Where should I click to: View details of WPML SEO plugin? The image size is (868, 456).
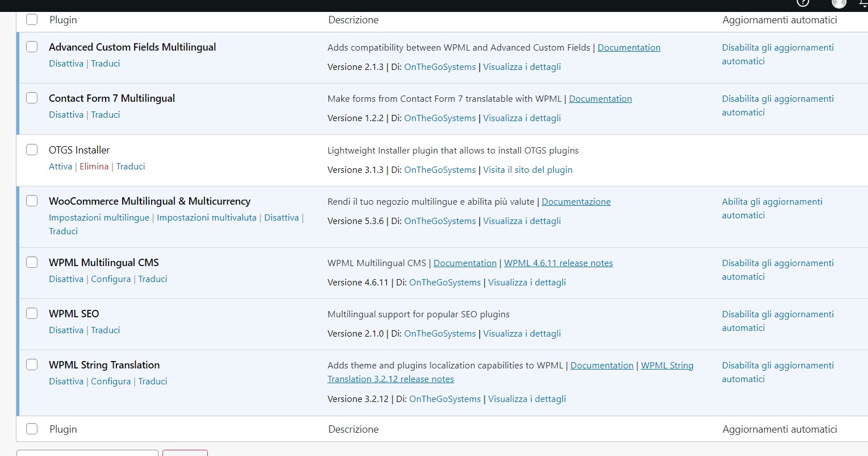tap(522, 333)
